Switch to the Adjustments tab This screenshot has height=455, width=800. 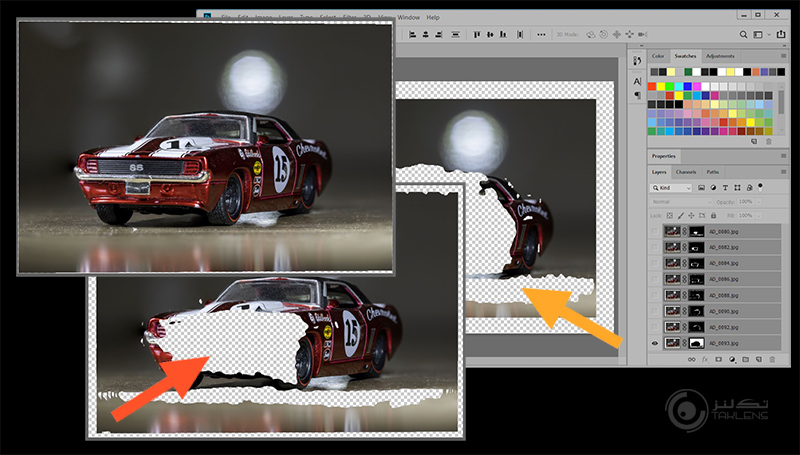pos(720,55)
